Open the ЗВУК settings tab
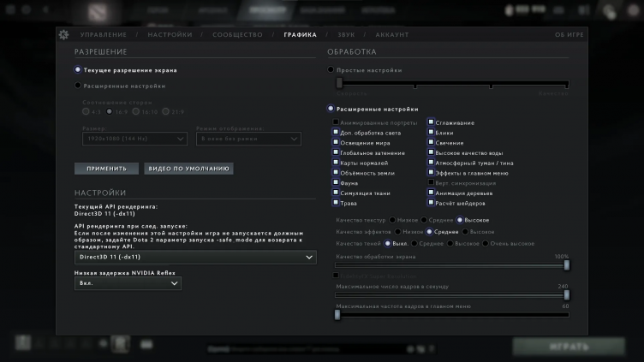The image size is (644, 362). click(x=346, y=35)
